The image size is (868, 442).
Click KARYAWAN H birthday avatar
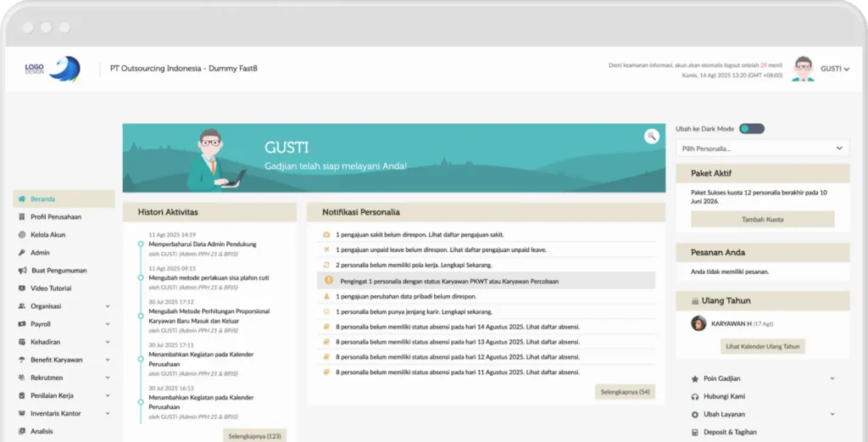pyautogui.click(x=698, y=323)
